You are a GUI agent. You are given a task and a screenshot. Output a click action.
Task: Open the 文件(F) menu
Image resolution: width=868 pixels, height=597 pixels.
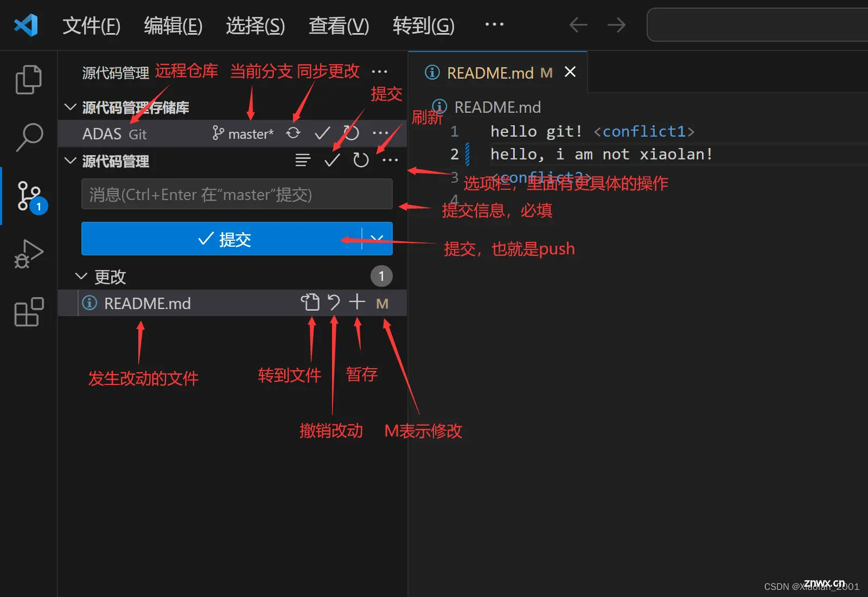(91, 25)
